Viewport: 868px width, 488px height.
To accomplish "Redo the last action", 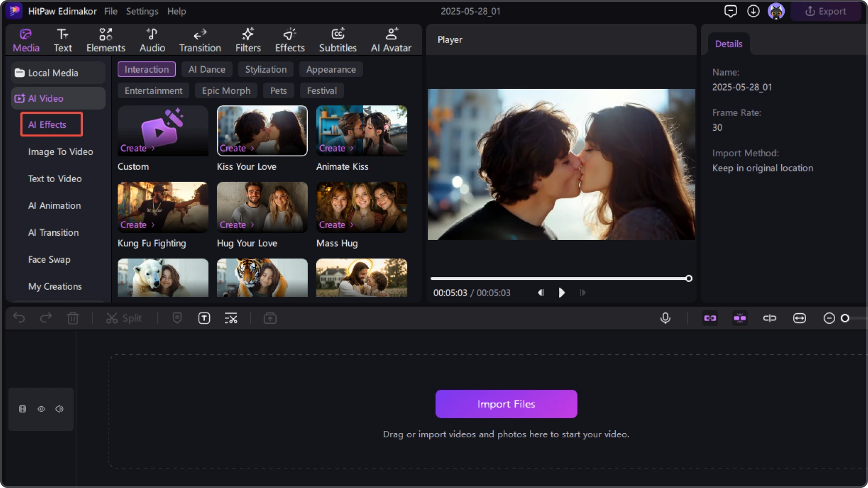I will 46,318.
